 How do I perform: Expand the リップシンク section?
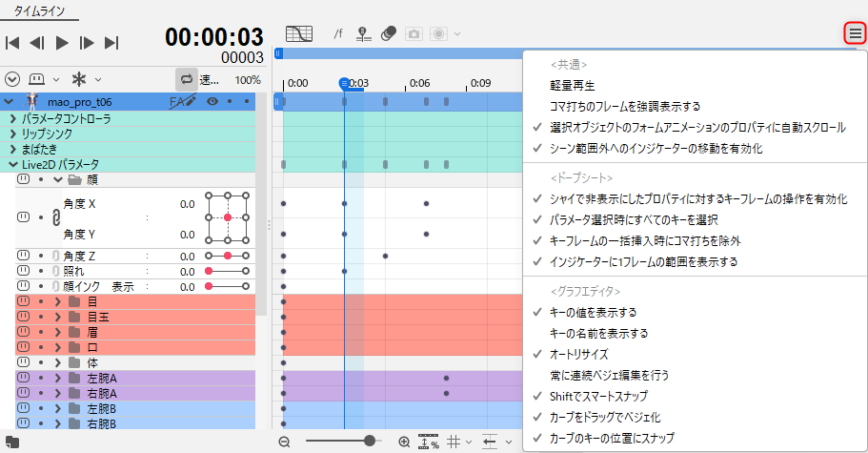12,134
